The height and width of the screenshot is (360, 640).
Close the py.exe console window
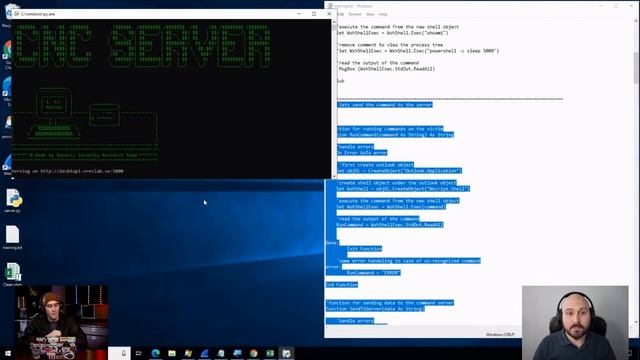click(329, 13)
